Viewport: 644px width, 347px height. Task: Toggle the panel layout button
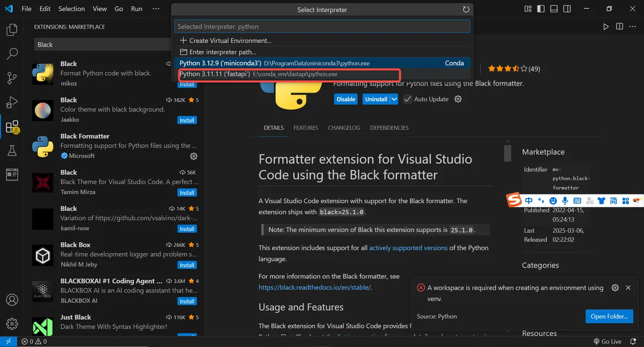(554, 9)
